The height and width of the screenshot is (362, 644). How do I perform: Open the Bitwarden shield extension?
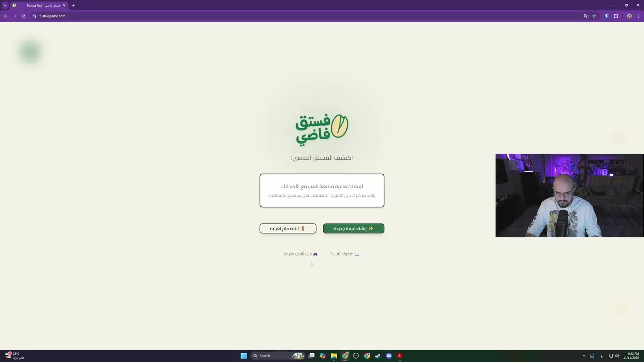(607, 16)
